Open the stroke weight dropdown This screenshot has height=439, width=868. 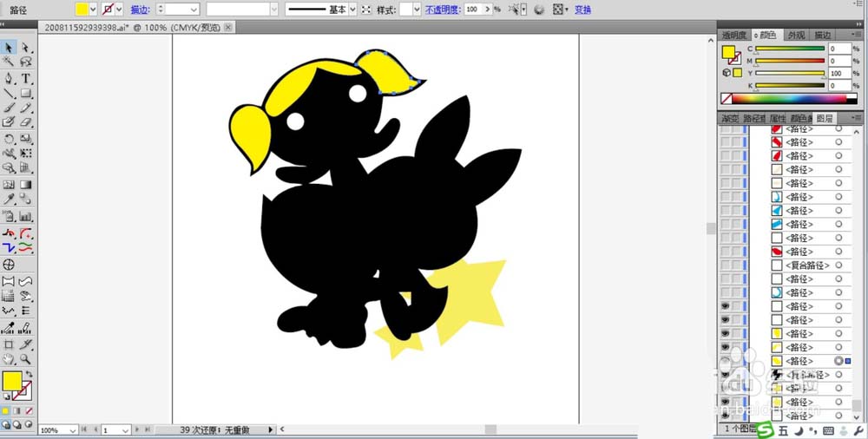(194, 10)
